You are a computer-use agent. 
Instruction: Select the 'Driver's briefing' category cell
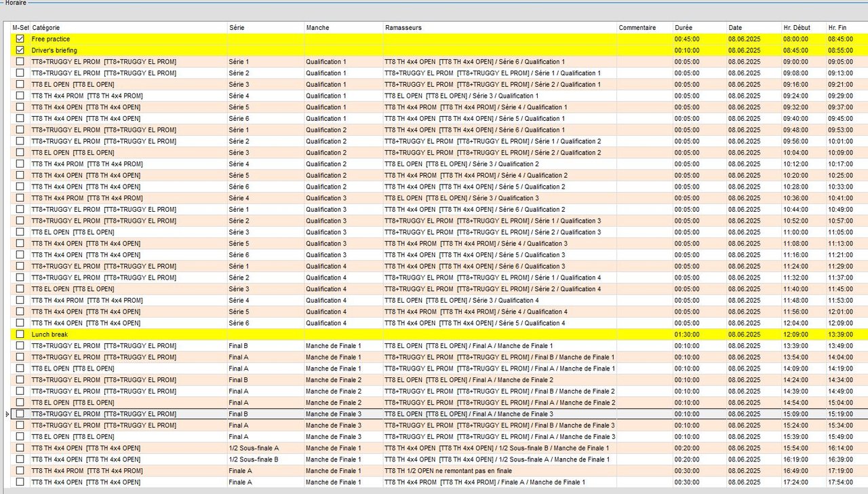click(128, 50)
